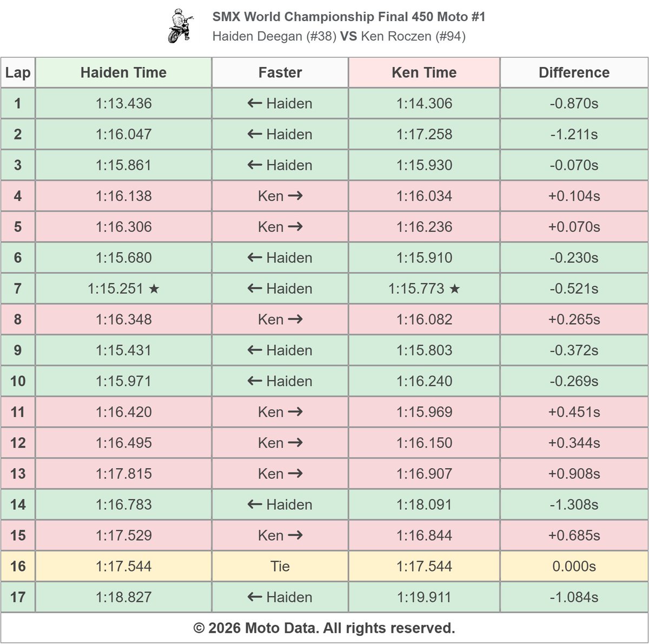Select the Ken Time column header
Viewport: 649px width, 644px height.
coord(424,73)
